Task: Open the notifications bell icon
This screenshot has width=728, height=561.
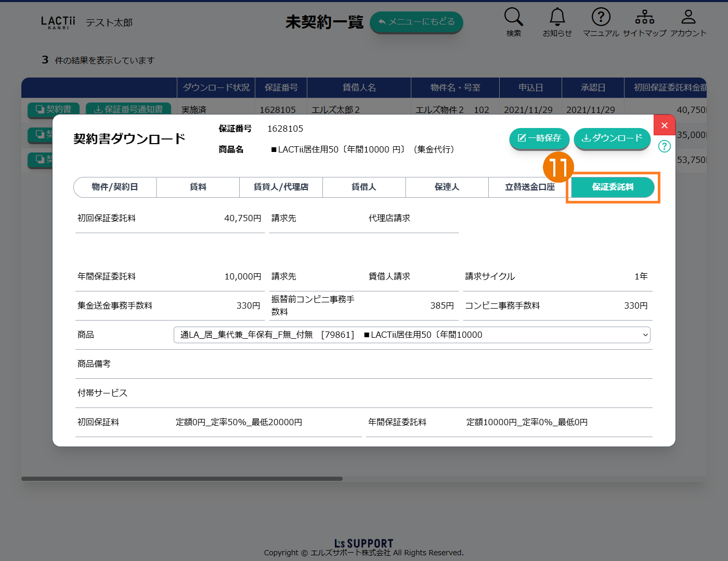Action: [x=557, y=17]
